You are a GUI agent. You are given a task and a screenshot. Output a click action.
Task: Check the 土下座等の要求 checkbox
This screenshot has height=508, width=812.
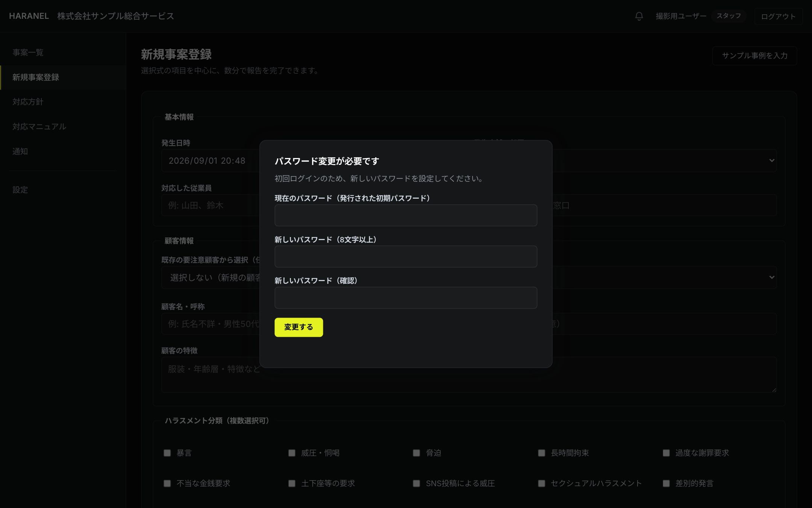292,484
